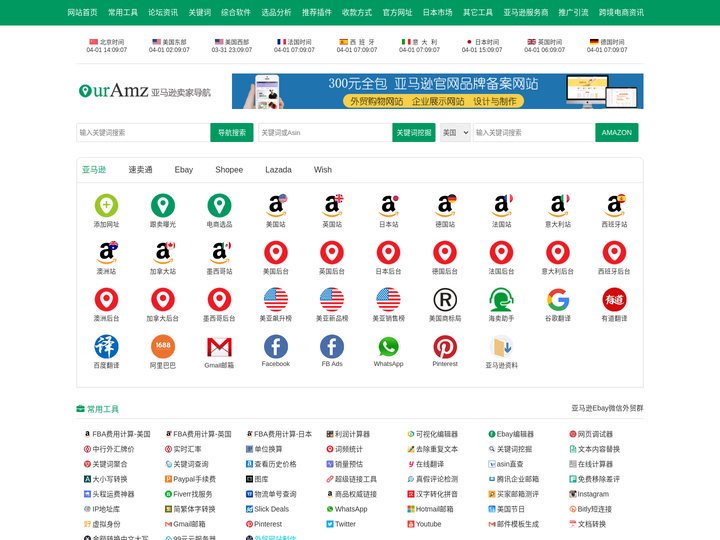Open the Gmail邮箱 icon

[219, 346]
